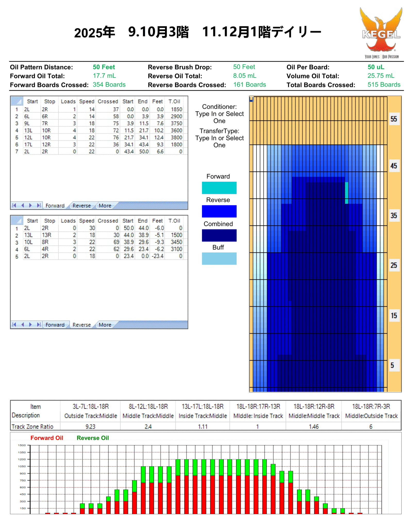Select reverse table T.Oil value 3450
The width and height of the screenshot is (420, 528).
(174, 242)
